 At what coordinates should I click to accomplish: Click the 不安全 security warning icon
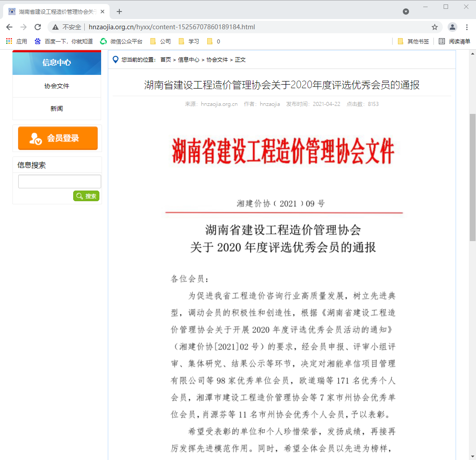click(x=55, y=27)
